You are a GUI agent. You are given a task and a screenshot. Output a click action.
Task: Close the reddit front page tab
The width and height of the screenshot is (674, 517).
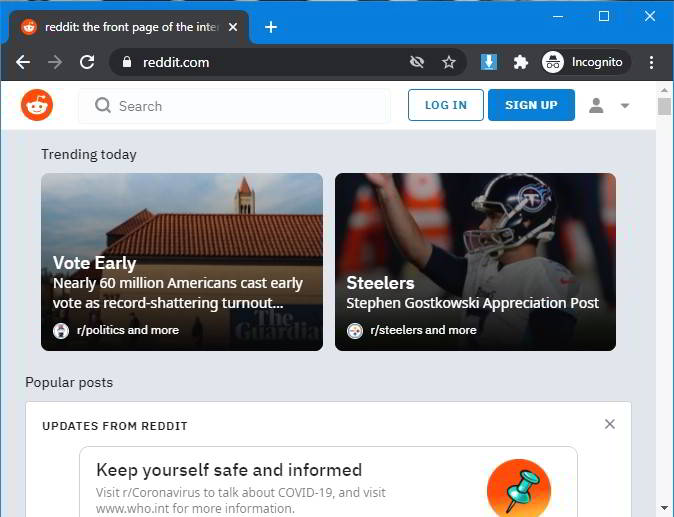233,28
